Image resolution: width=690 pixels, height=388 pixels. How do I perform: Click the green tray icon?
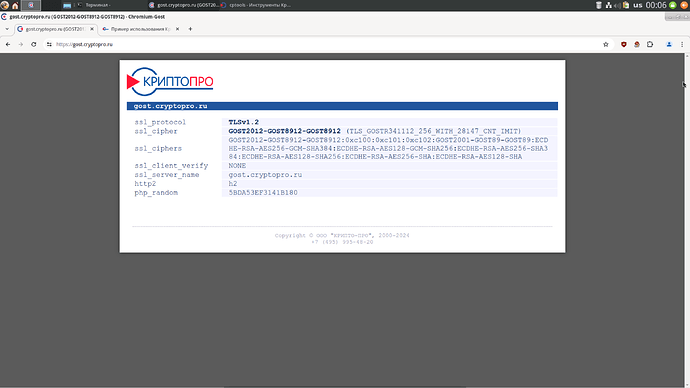click(672, 5)
